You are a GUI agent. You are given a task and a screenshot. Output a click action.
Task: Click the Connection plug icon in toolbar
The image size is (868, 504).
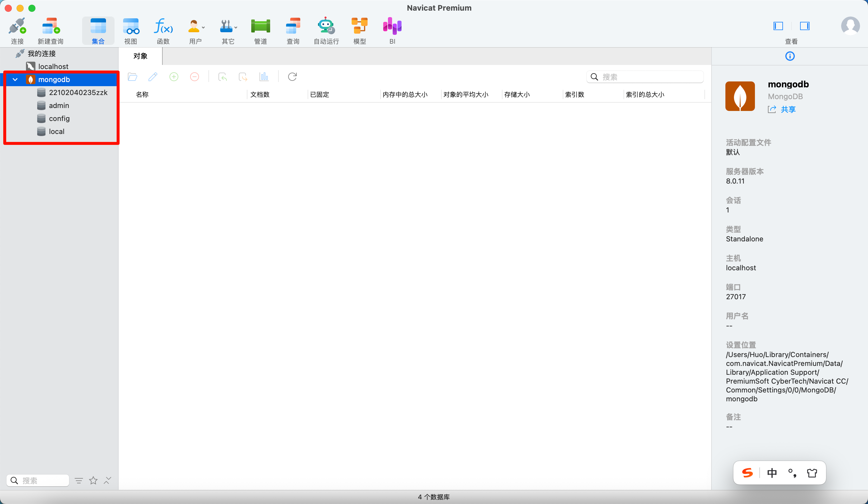coord(17,27)
